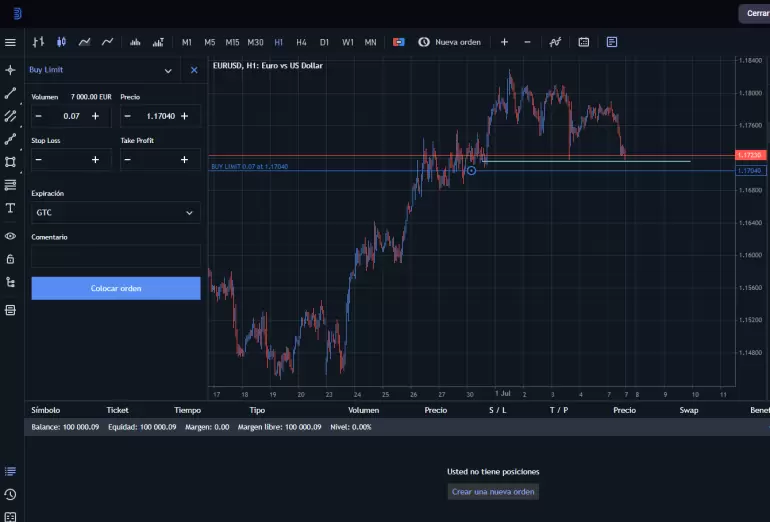The height and width of the screenshot is (522, 770).
Task: Select the crosshair cursor tool
Action: 10,70
